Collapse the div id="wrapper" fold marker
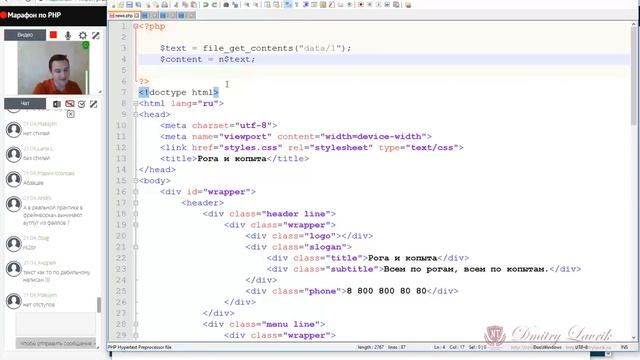This screenshot has height=360, width=640. (x=136, y=192)
